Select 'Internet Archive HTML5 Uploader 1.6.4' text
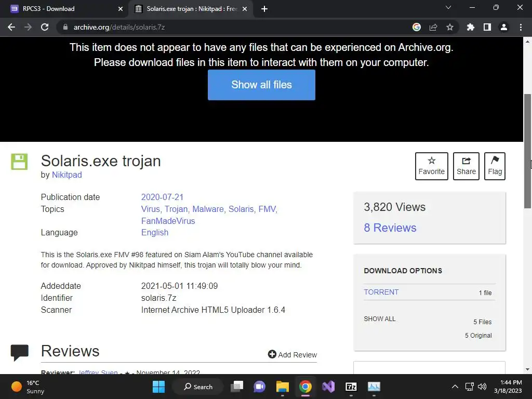 point(213,310)
